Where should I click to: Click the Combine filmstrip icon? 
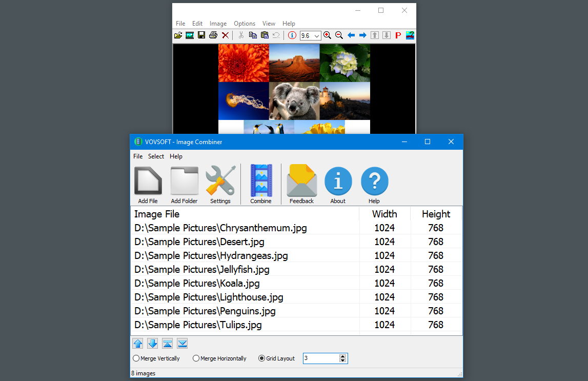coord(261,181)
